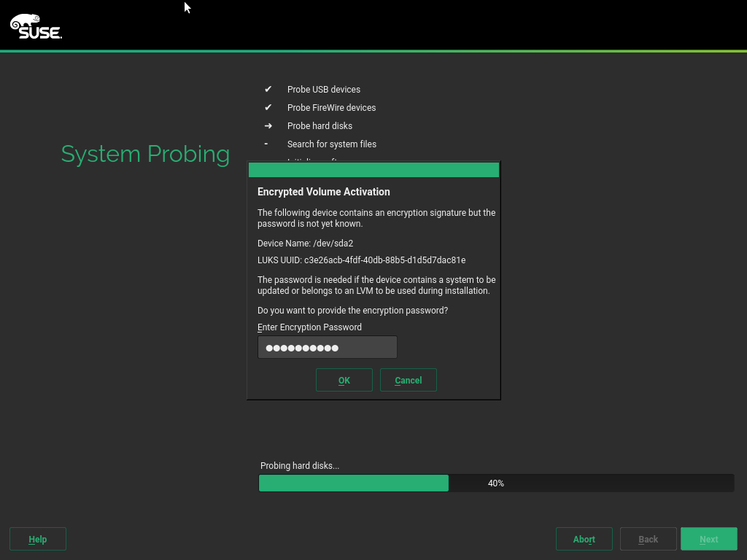
Task: Click the arrow icon beside Probe hard disks
Action: click(x=268, y=125)
